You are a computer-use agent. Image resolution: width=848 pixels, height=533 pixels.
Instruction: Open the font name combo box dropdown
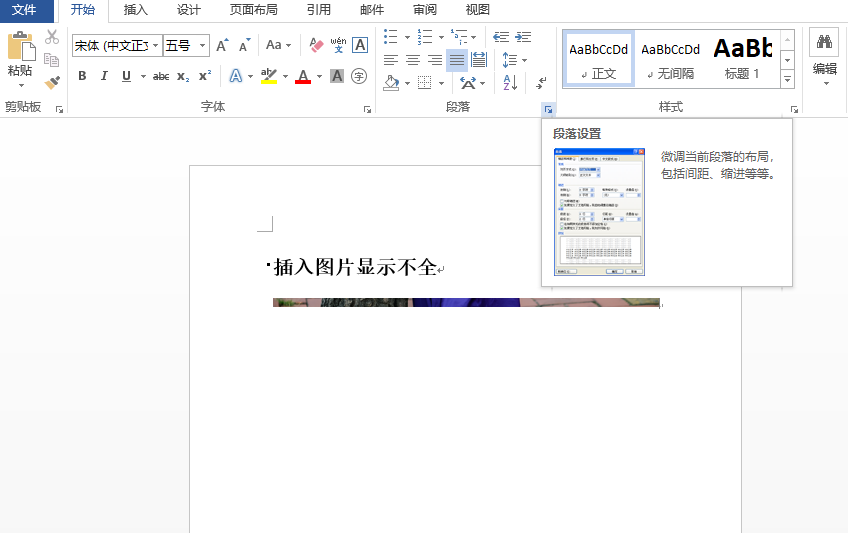(x=155, y=45)
